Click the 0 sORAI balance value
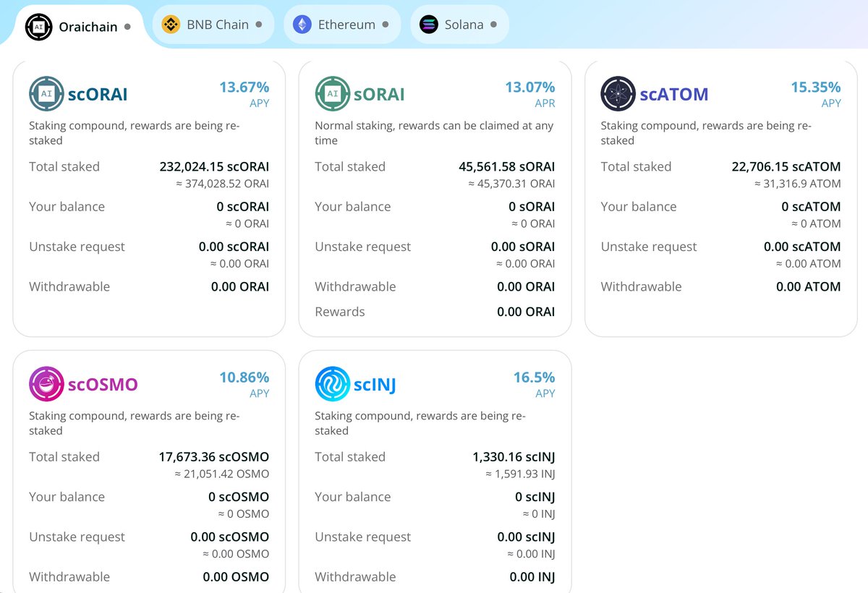Viewport: 868px width, 593px height. tap(532, 207)
